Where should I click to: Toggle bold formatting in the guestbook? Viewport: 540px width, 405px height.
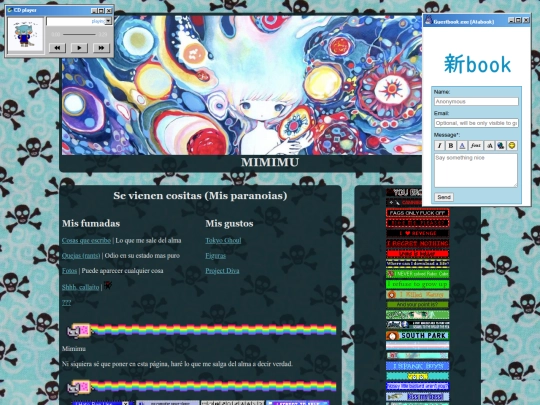[451, 146]
